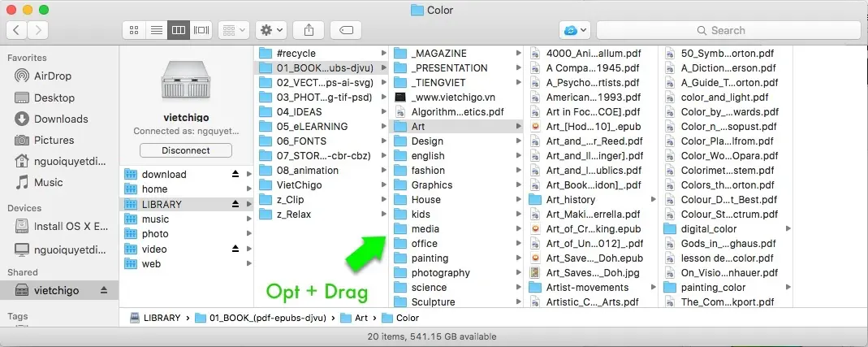
Task: Switch to icon view in toolbar
Action: pyautogui.click(x=134, y=30)
